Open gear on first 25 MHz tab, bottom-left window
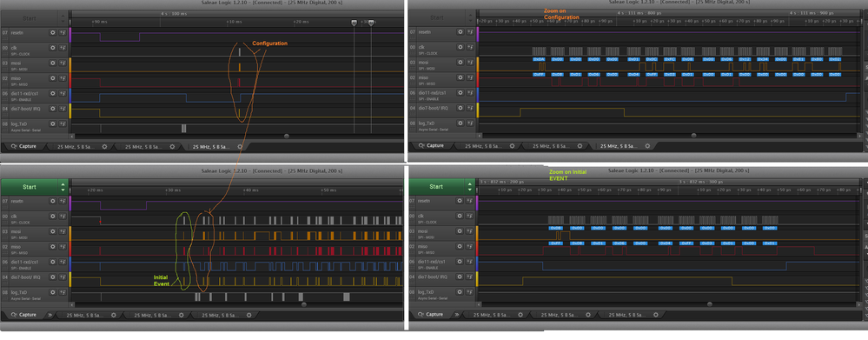Screen dimensions: 868x340 coord(114,315)
